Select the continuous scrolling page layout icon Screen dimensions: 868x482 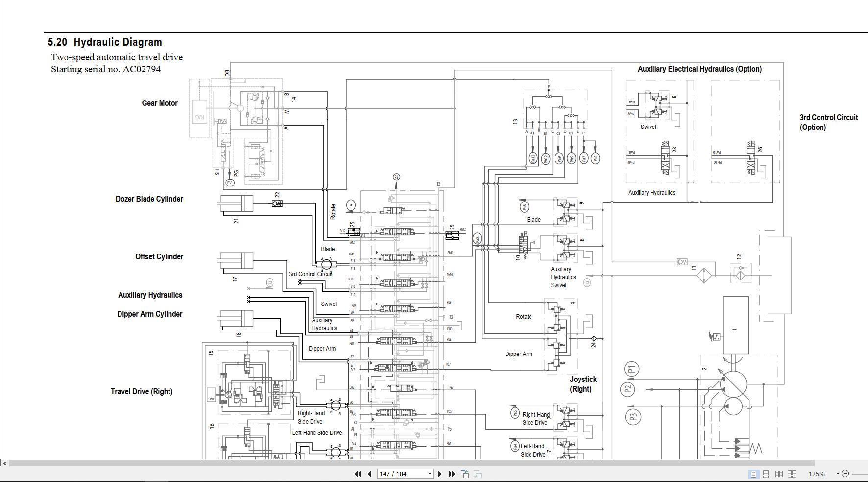pyautogui.click(x=767, y=474)
